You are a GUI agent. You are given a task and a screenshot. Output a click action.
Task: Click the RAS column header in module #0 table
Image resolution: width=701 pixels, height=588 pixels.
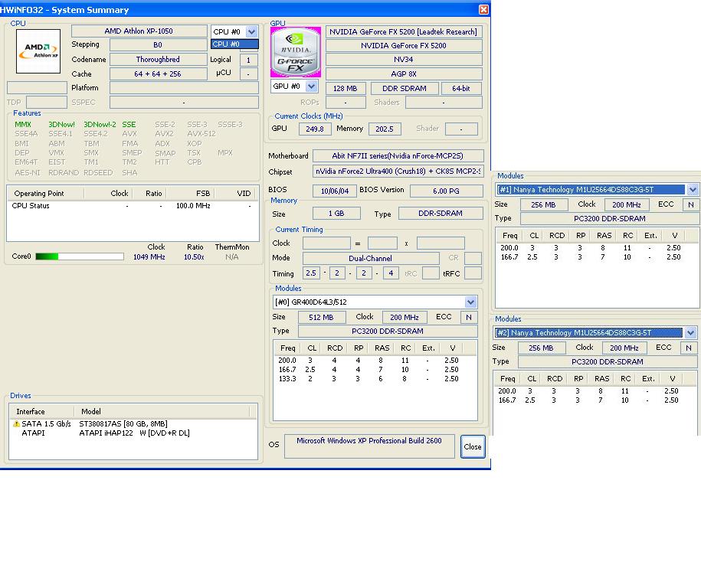(382, 348)
